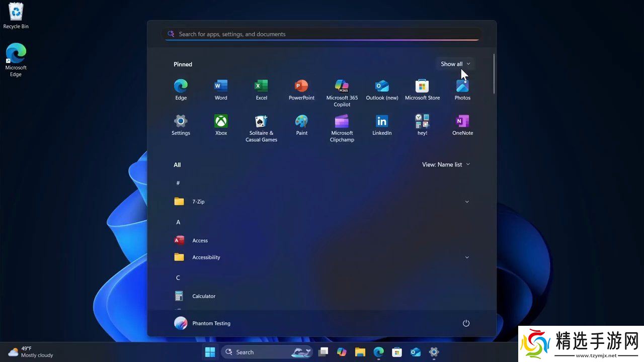Click the Phantom Testing user account
The image size is (644, 362).
203,323
